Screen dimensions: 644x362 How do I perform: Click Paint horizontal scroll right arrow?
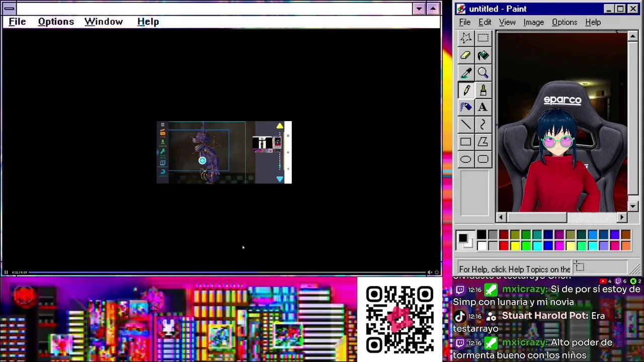click(622, 217)
